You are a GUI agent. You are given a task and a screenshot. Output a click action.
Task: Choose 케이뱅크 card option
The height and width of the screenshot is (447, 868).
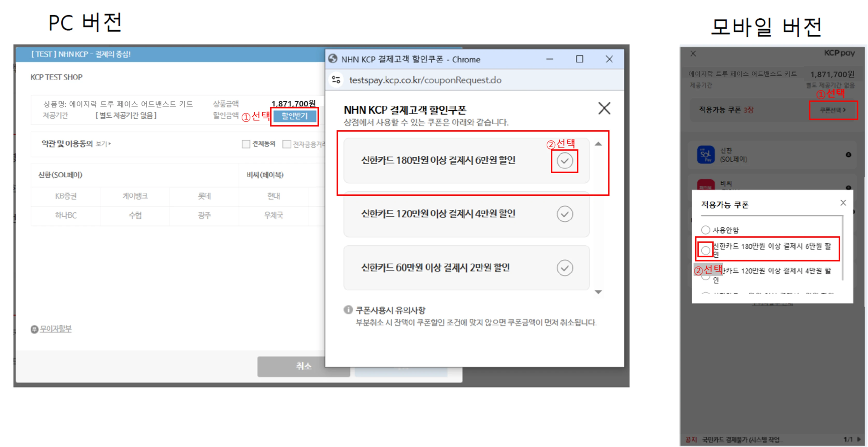pyautogui.click(x=135, y=196)
